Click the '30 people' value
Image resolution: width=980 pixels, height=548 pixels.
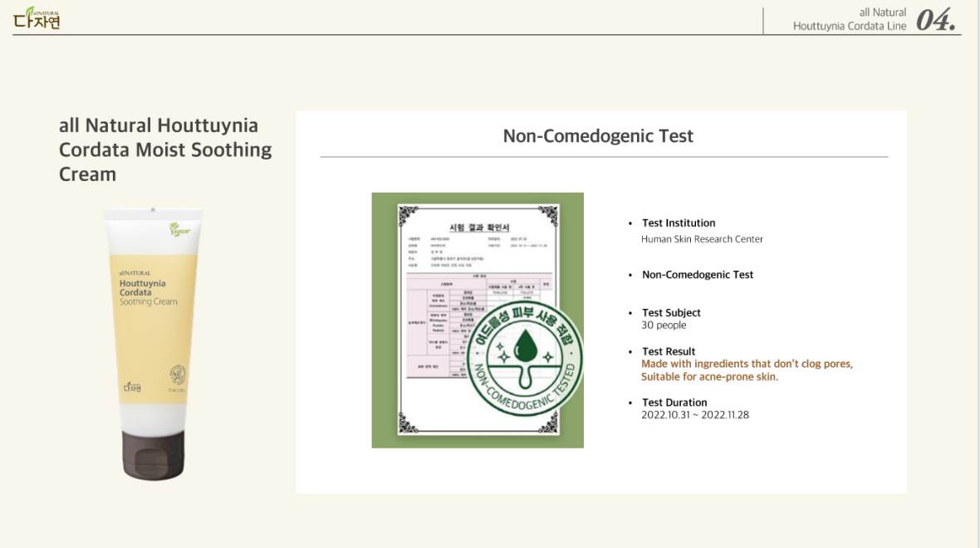point(664,325)
